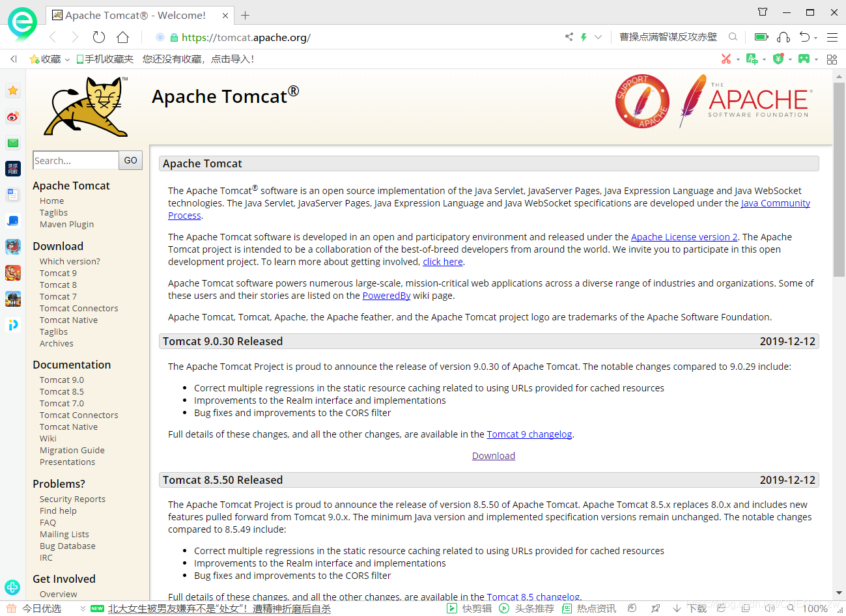The height and width of the screenshot is (616, 846).
Task: Click the 360 browser logo icon
Action: click(22, 23)
